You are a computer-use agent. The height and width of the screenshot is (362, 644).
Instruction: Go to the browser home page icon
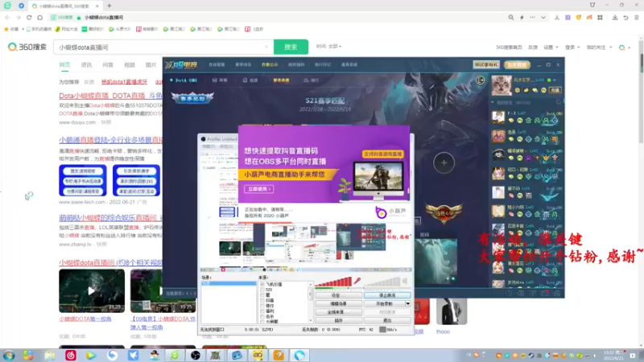click(x=39, y=18)
